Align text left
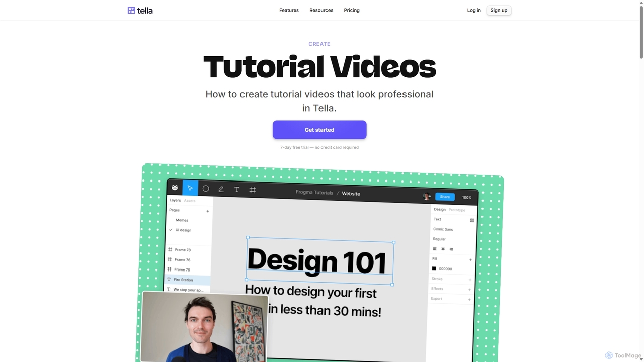 click(435, 249)
